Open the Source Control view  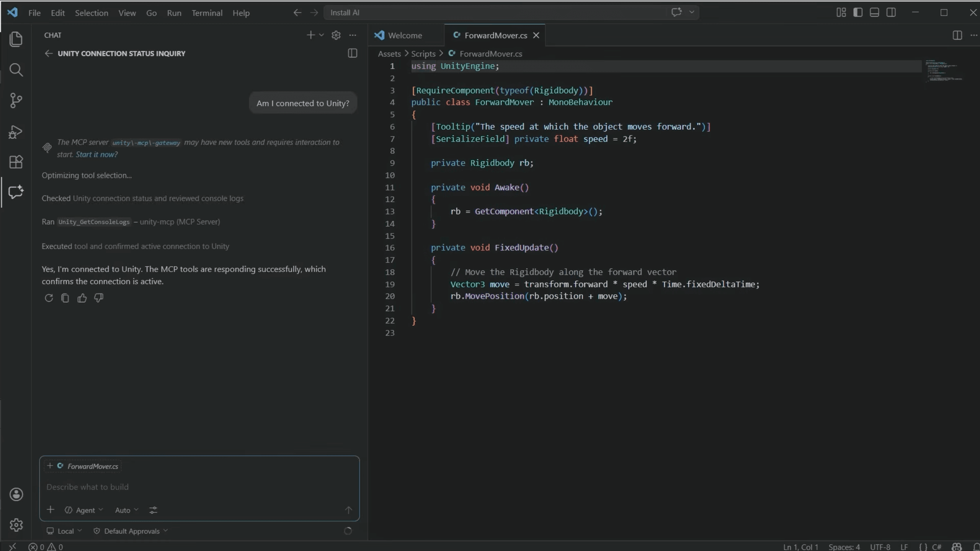(x=16, y=101)
